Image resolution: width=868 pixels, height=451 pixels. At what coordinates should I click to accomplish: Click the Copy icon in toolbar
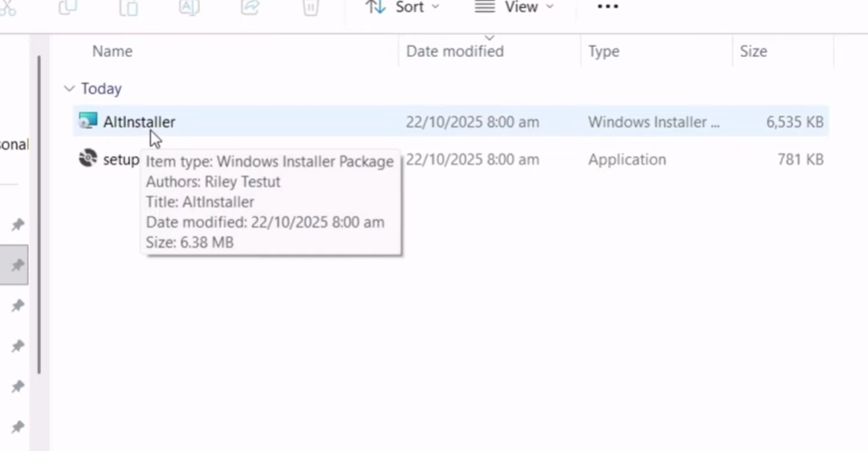pos(67,8)
